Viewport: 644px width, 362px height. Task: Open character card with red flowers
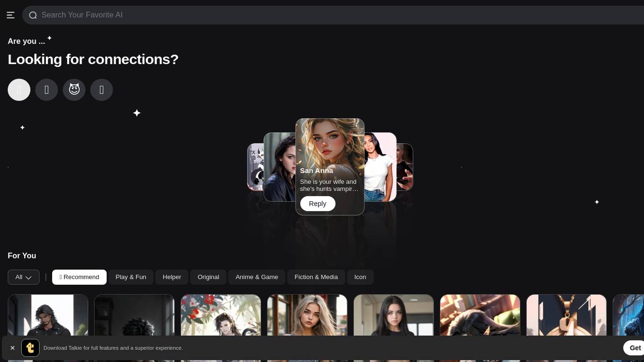point(221,315)
